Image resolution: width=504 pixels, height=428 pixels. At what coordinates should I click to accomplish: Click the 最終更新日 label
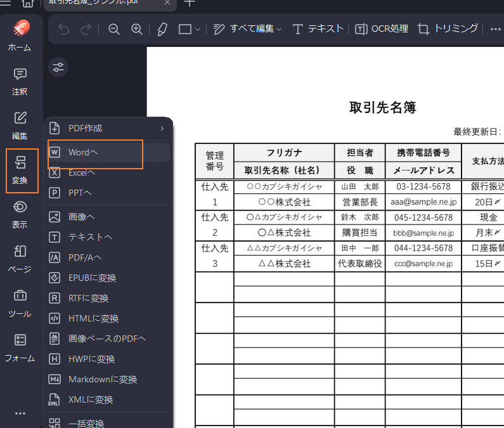point(477,131)
